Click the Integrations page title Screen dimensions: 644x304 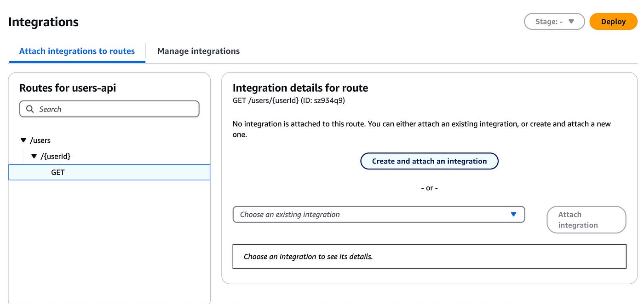pos(43,22)
